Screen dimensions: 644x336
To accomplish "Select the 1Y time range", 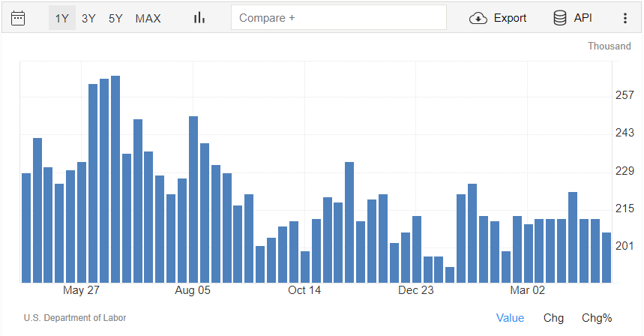I will tap(62, 18).
